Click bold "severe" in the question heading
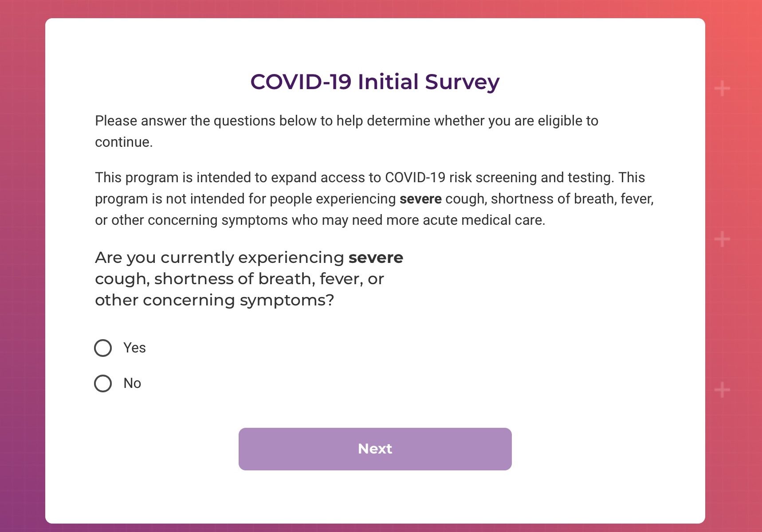Screen dimensions: 762x532 click(376, 258)
